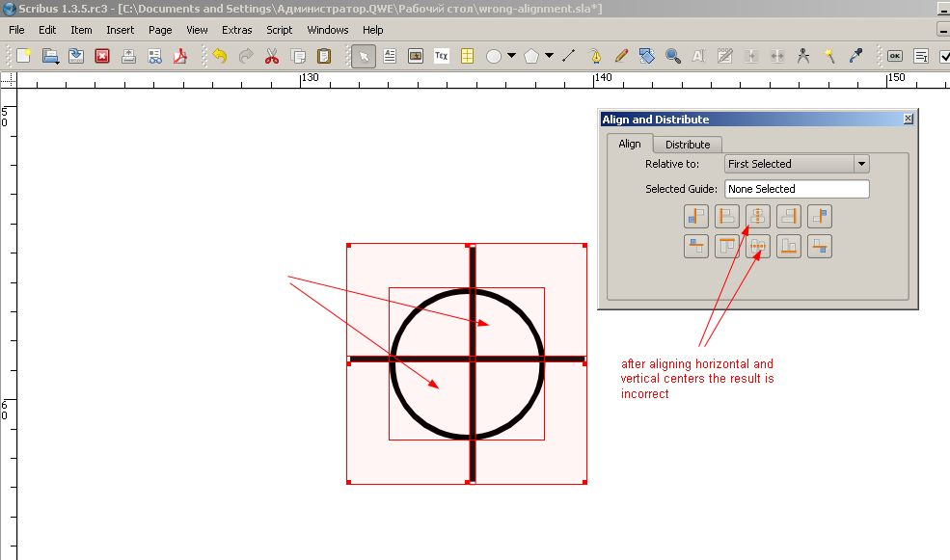The width and height of the screenshot is (950, 560).
Task: Select the Insert Text Frame tool
Action: (x=391, y=56)
